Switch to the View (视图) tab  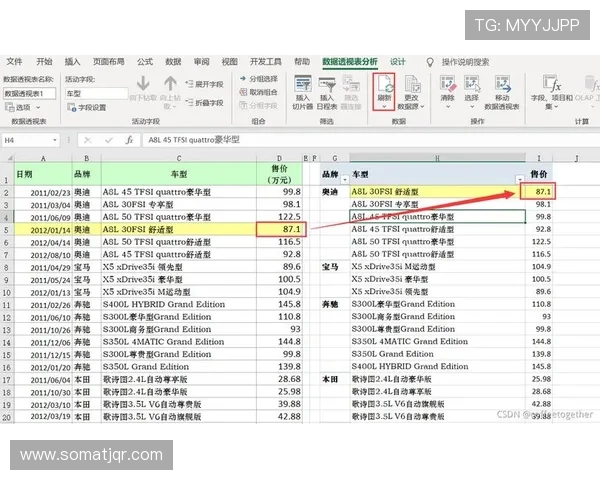(230, 62)
